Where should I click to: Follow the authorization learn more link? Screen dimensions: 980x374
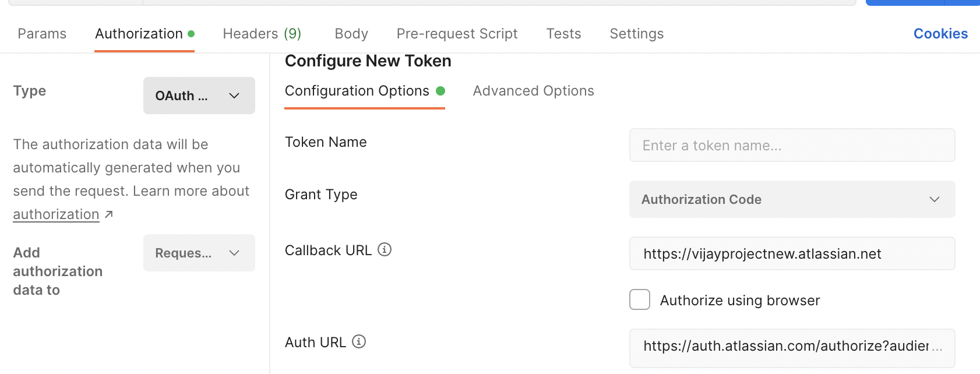point(56,214)
